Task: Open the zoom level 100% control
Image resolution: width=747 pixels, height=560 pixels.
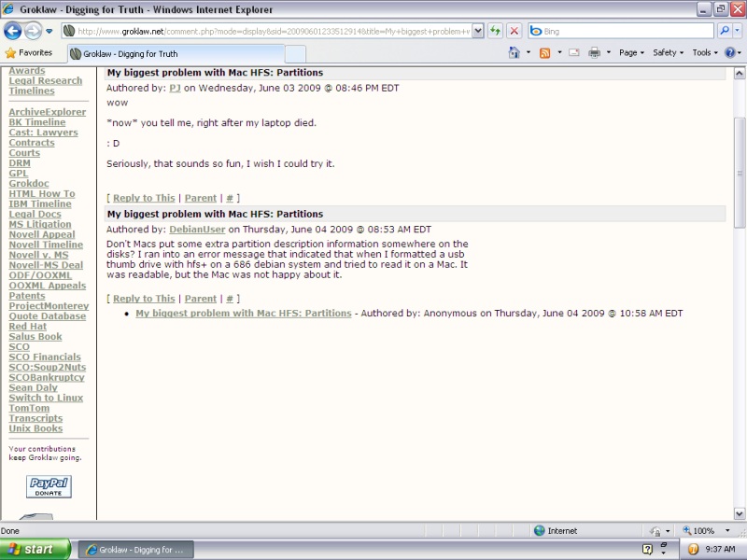Action: coord(698,530)
